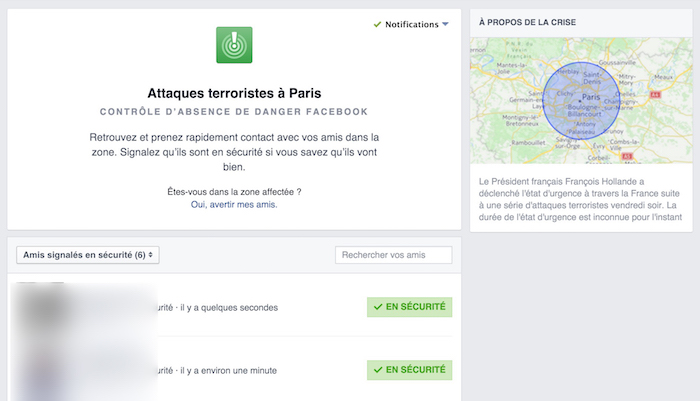Click the François Hollande crisis description text
The width and height of the screenshot is (700, 401).
580,199
